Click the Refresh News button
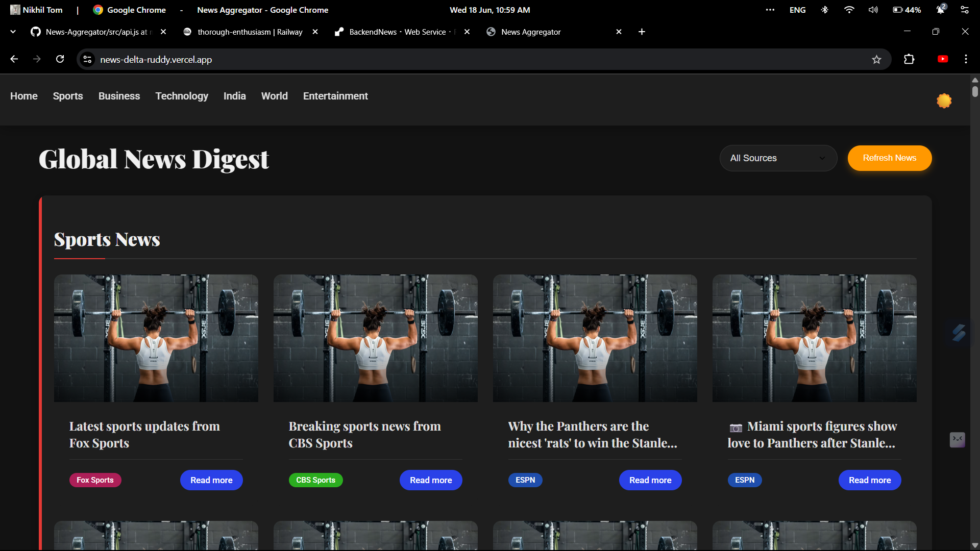The height and width of the screenshot is (551, 980). [x=889, y=158]
